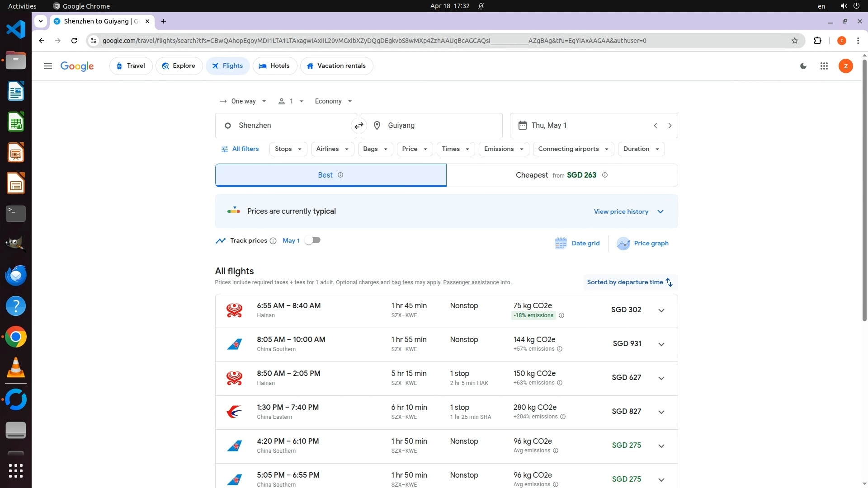Image resolution: width=868 pixels, height=488 pixels.
Task: Toggle dark mode moon icon
Action: coord(803,66)
